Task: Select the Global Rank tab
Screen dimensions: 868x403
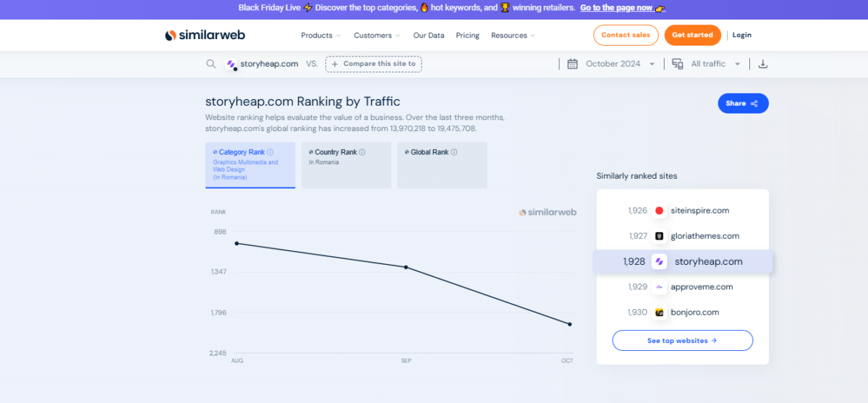Action: 441,165
